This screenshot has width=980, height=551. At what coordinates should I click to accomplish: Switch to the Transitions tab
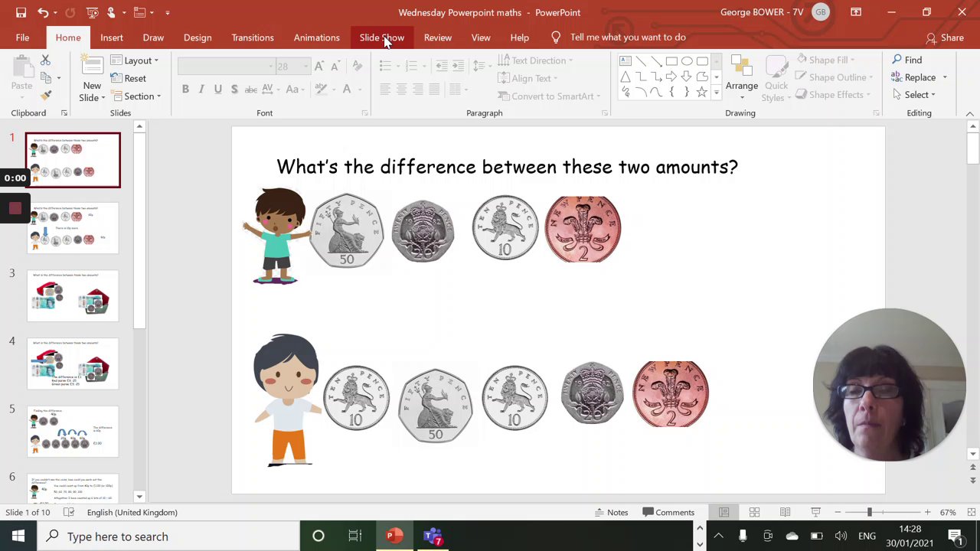point(253,37)
